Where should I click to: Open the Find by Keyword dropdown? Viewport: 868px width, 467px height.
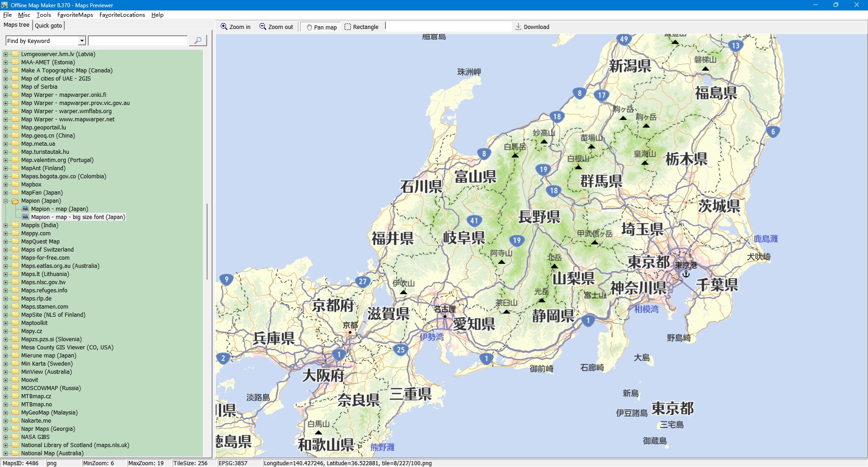pos(82,41)
